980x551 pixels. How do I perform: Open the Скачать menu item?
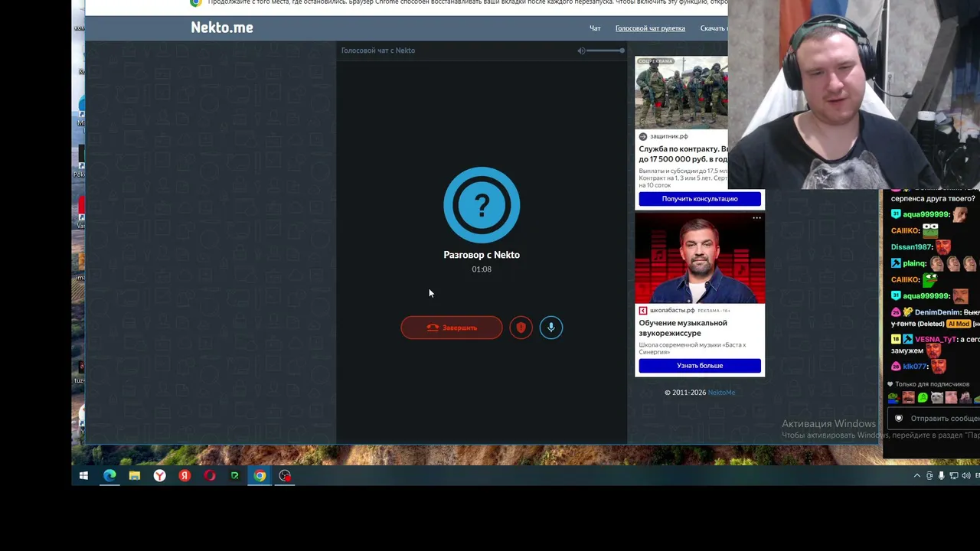[714, 28]
